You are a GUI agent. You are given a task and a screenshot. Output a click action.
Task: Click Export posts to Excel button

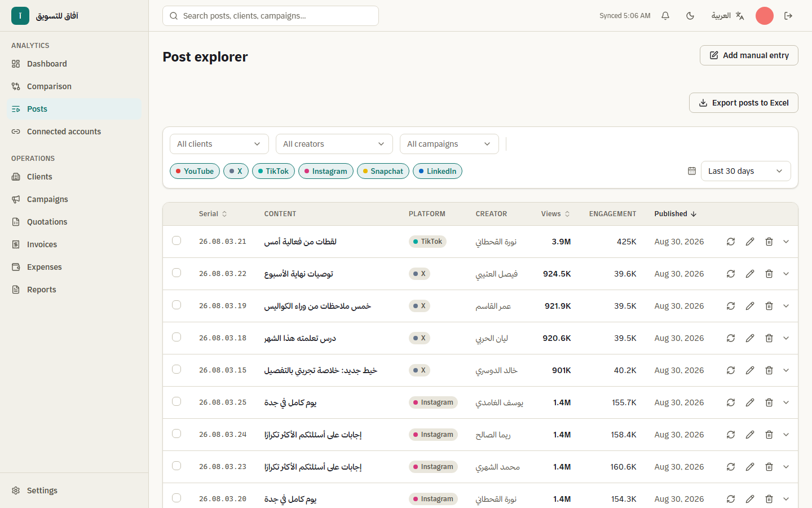pos(744,103)
